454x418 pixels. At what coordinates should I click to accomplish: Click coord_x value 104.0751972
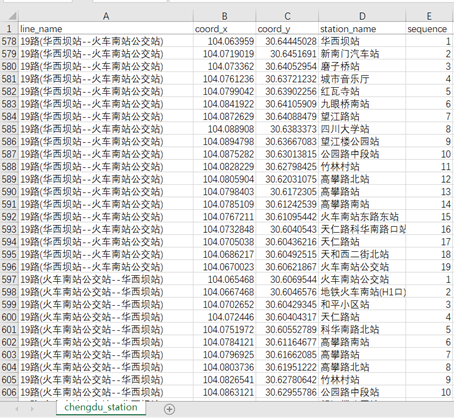(224, 329)
